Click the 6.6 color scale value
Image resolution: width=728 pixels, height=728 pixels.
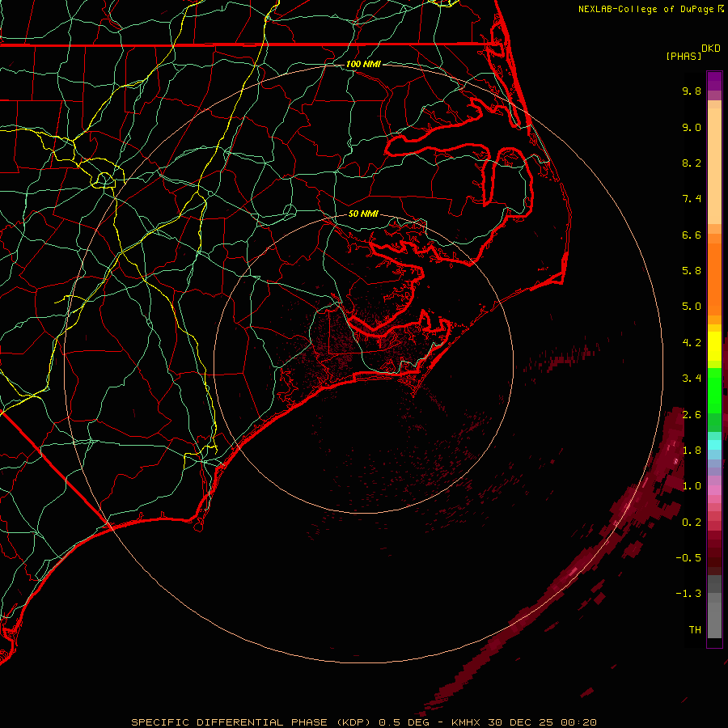pos(692,235)
